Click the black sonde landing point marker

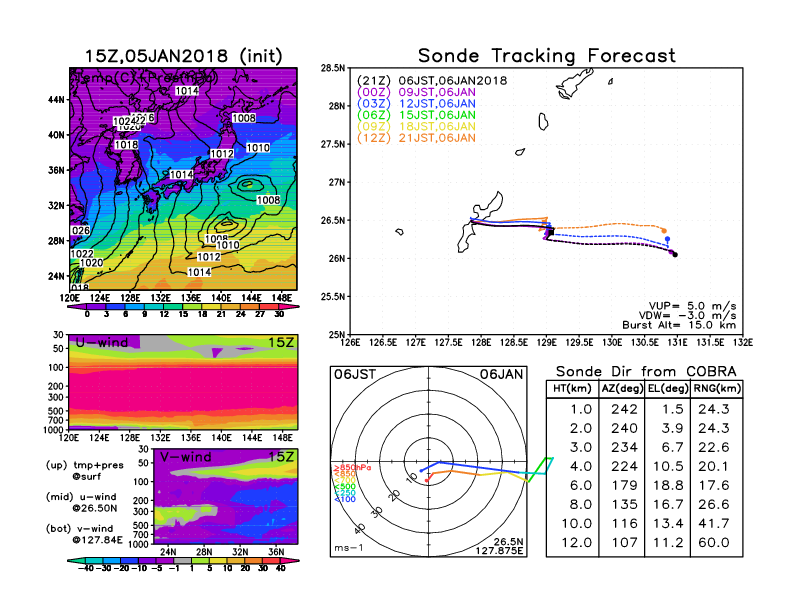tap(675, 255)
